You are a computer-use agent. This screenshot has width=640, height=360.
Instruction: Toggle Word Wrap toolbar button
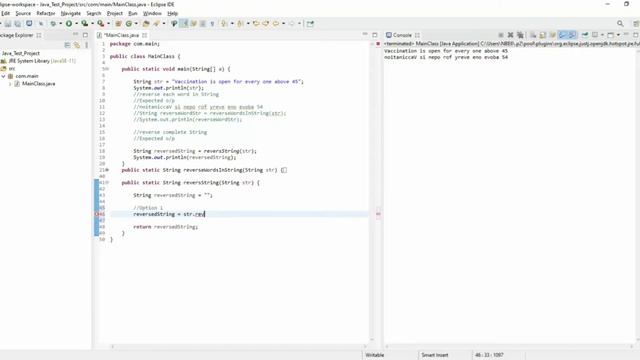pos(193,24)
